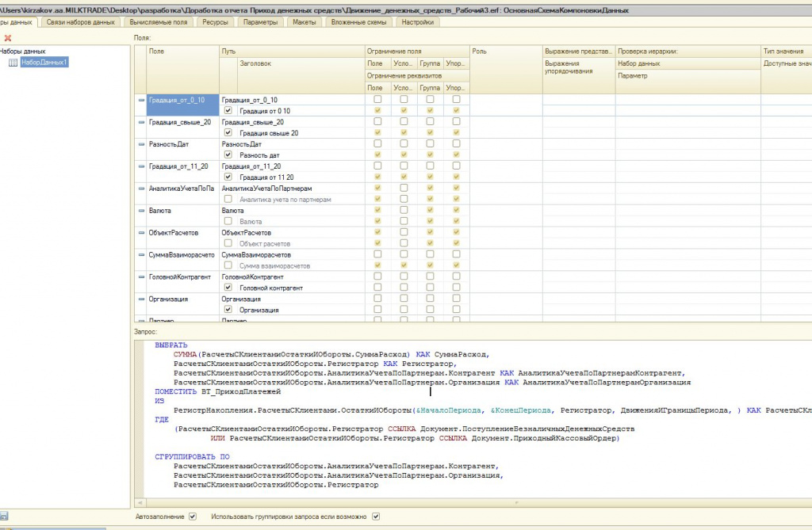Image resolution: width=812 pixels, height=530 pixels.
Task: Select НаборДанных1 in the datasets tree
Action: coord(44,62)
